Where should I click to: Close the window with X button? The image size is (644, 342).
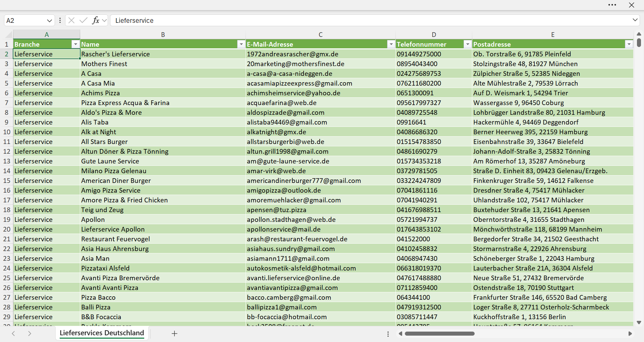point(632,5)
